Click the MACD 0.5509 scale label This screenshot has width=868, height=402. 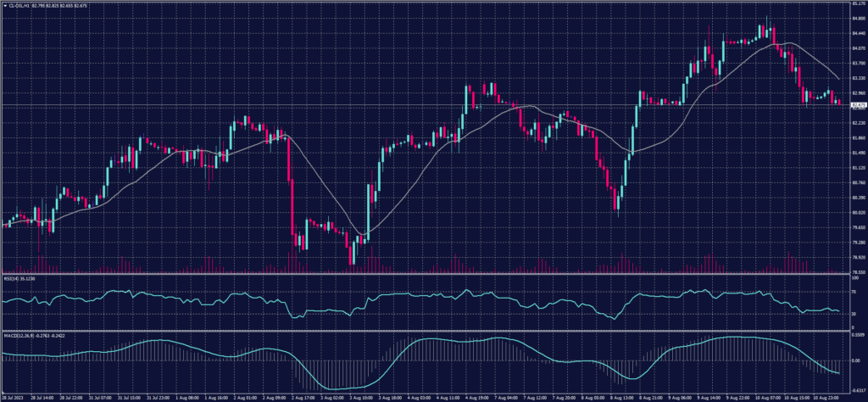point(855,338)
